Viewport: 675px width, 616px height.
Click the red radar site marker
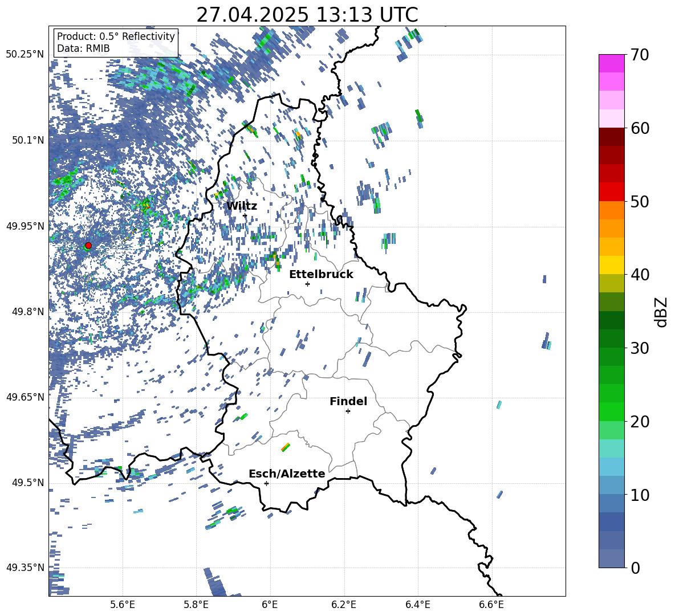(x=88, y=246)
